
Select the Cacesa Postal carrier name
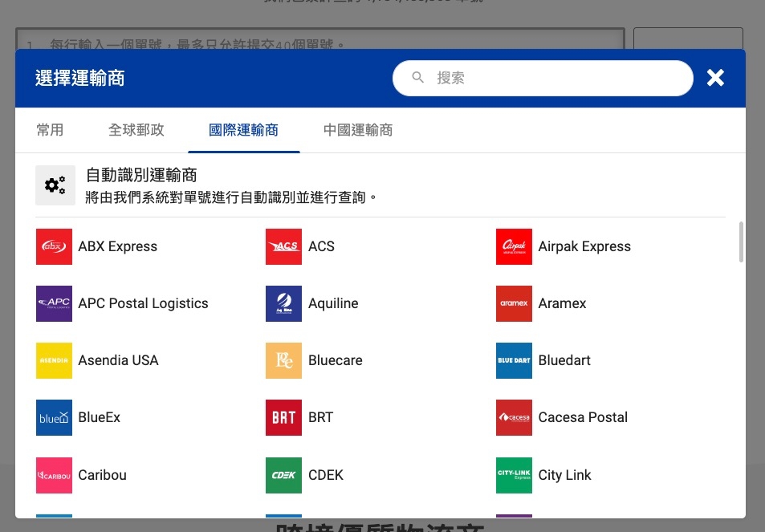(x=583, y=417)
